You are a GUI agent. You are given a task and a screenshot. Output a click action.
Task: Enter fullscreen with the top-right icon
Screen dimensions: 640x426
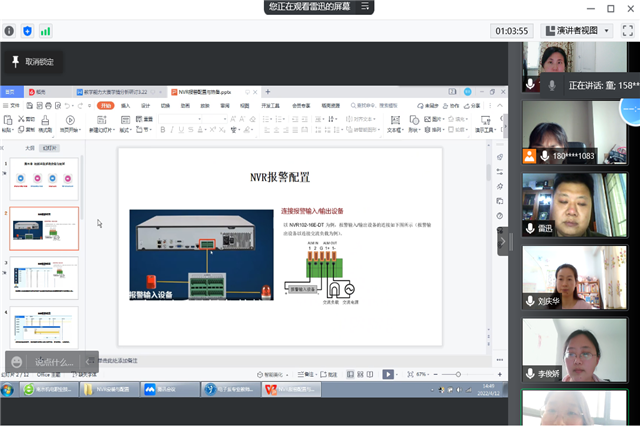pyautogui.click(x=627, y=31)
